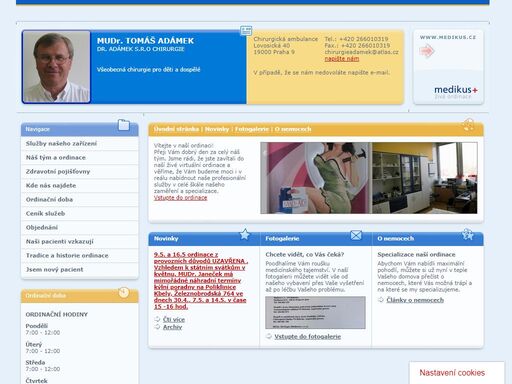
Task: Open the Čti více news link
Action: point(174,319)
